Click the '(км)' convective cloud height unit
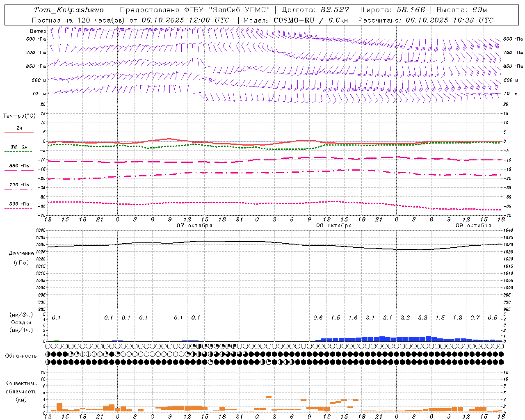This screenshot has width=525, height=420. click(x=21, y=399)
